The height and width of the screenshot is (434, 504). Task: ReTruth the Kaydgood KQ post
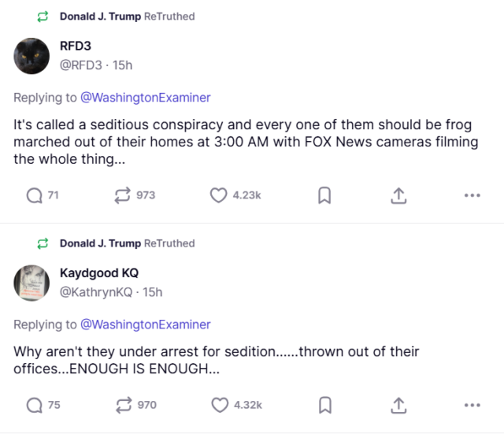pyautogui.click(x=124, y=405)
